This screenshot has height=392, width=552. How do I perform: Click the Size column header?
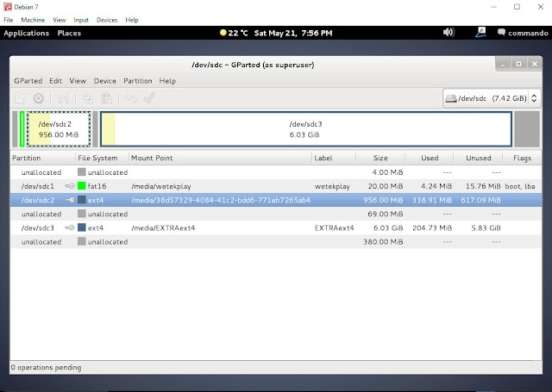[x=380, y=158]
